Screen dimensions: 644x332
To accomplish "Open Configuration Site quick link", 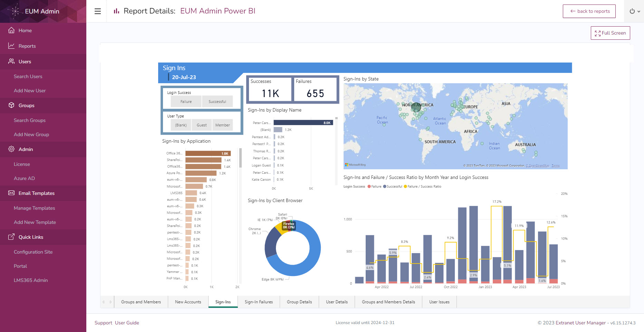I will point(33,252).
